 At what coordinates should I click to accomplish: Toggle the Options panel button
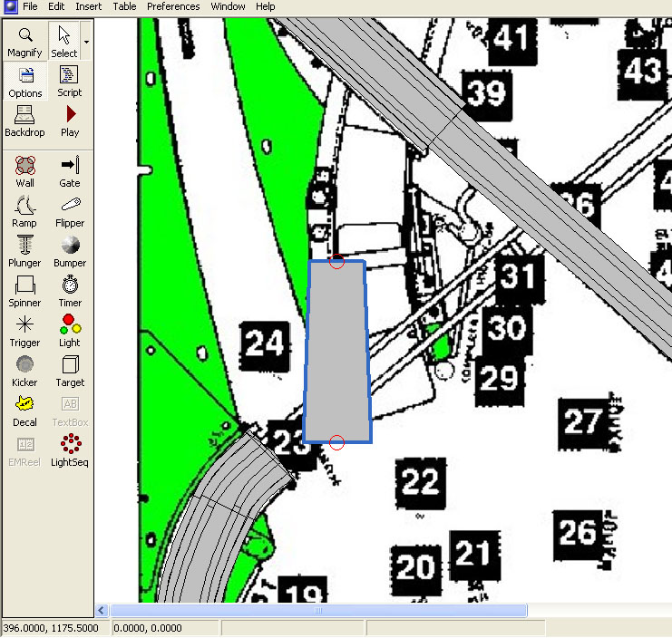point(24,82)
